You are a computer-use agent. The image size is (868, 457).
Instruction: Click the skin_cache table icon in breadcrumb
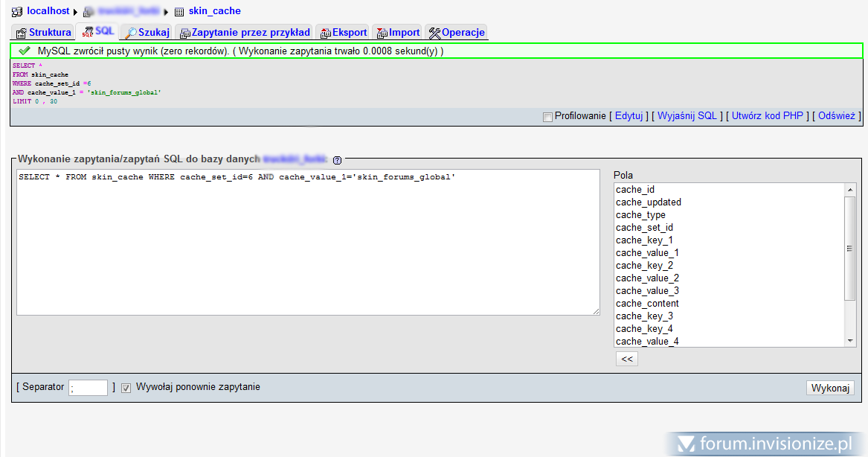click(179, 12)
